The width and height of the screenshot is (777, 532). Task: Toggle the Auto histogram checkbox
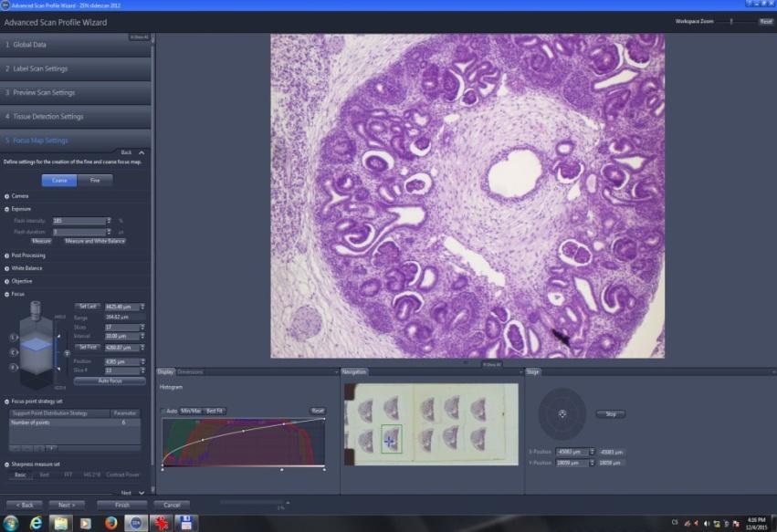pyautogui.click(x=163, y=412)
